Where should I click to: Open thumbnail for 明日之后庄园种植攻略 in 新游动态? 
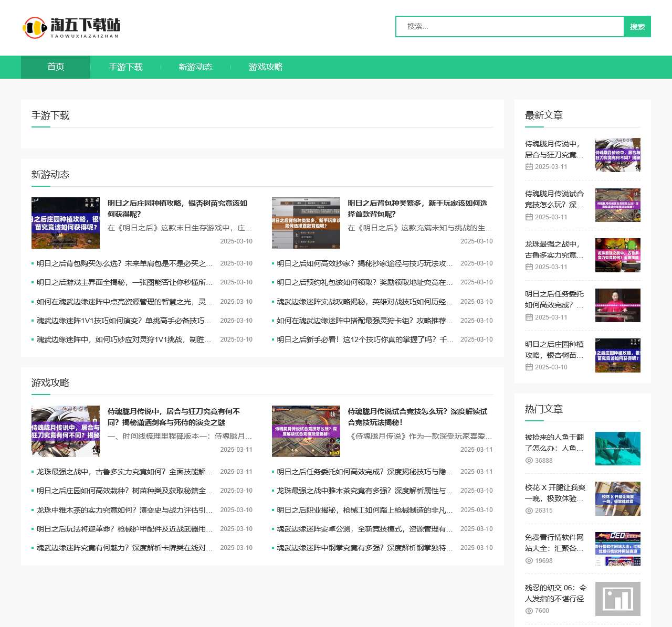[x=66, y=223]
